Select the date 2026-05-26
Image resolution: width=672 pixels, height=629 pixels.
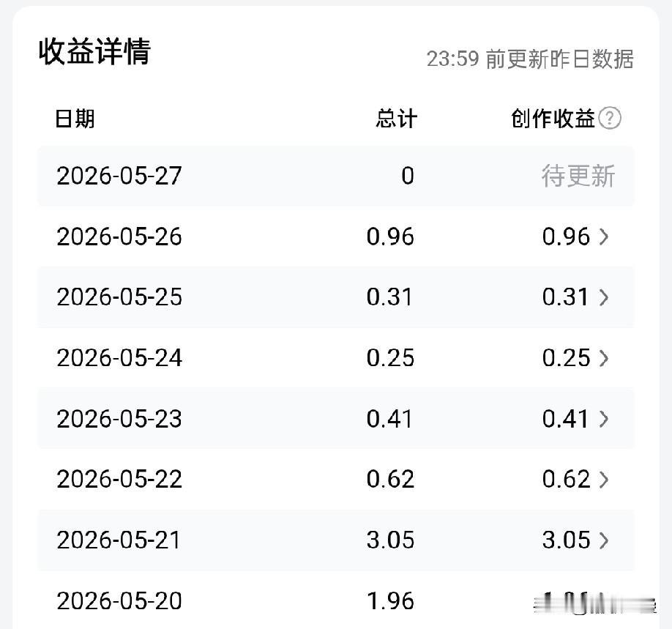point(119,237)
